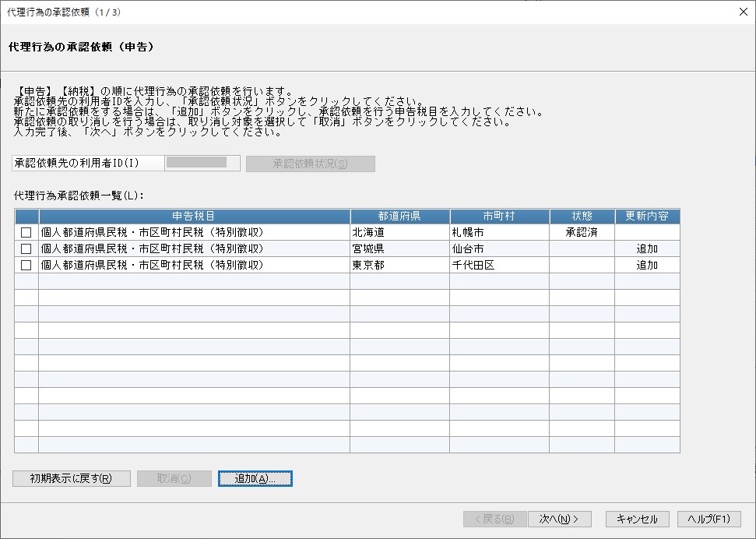Select the 北海道 cell in the first row
The height and width of the screenshot is (539, 756).
(400, 233)
